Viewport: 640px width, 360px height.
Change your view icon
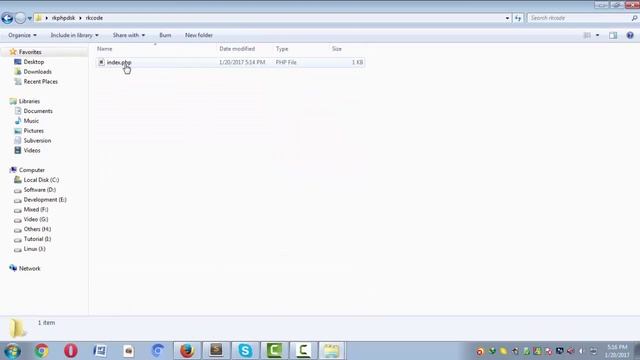pos(587,35)
